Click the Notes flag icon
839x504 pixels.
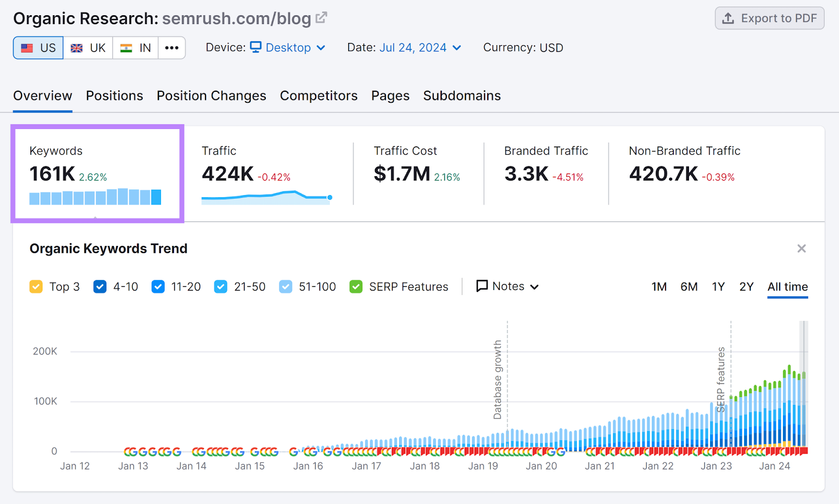coord(481,286)
